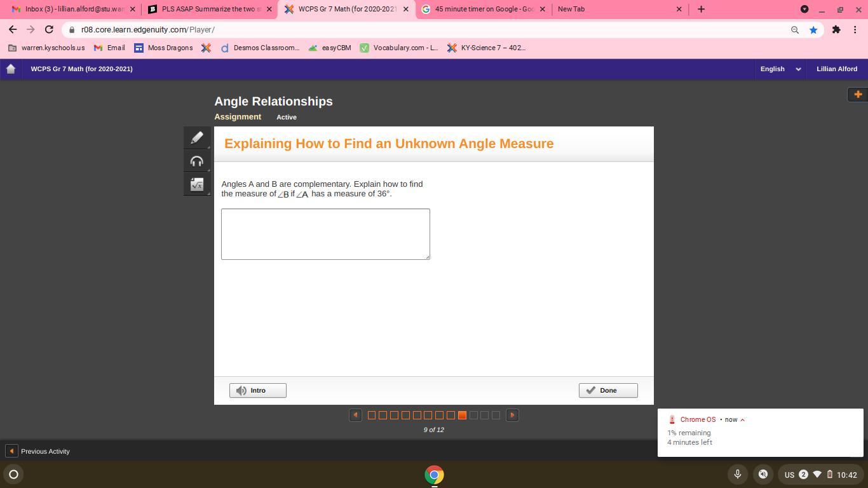Switch to the 45 minute timer tab

point(484,10)
